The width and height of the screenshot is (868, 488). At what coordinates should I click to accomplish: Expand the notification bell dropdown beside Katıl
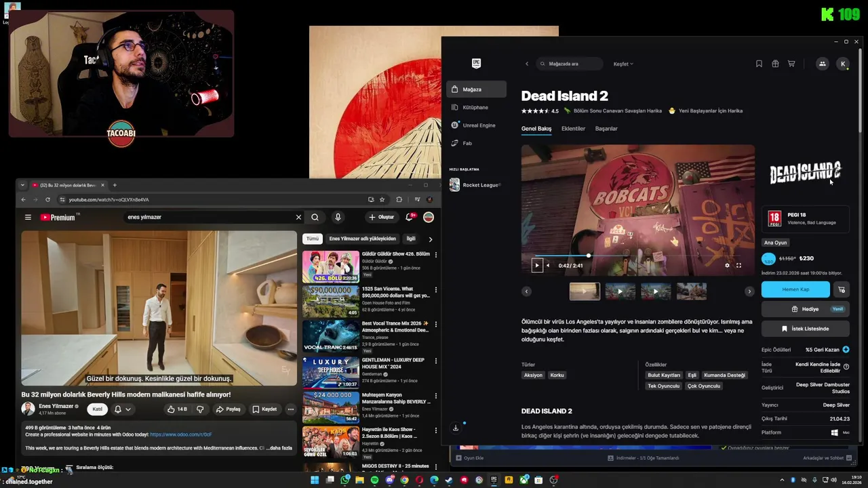[x=123, y=409]
